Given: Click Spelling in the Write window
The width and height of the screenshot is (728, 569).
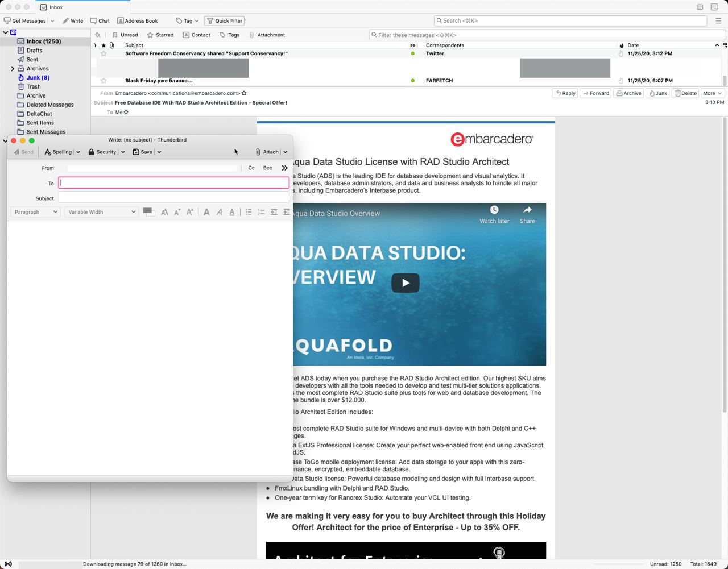Looking at the screenshot, I should 58,152.
